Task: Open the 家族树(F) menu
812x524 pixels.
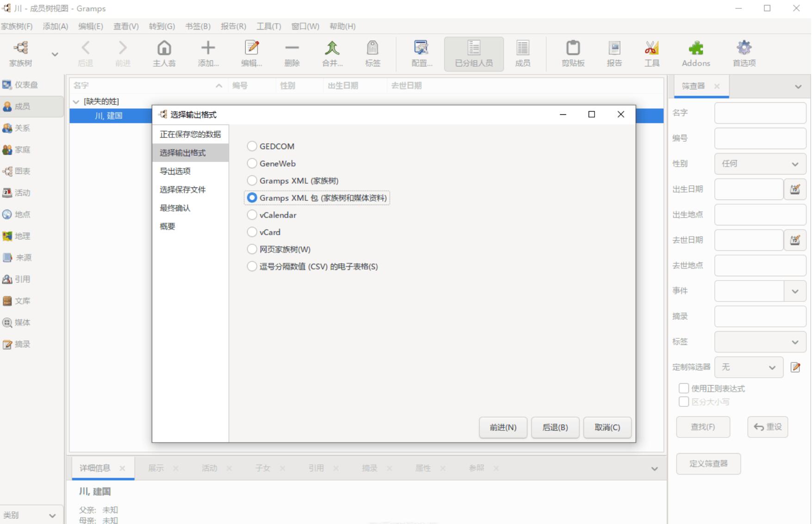Action: click(17, 26)
